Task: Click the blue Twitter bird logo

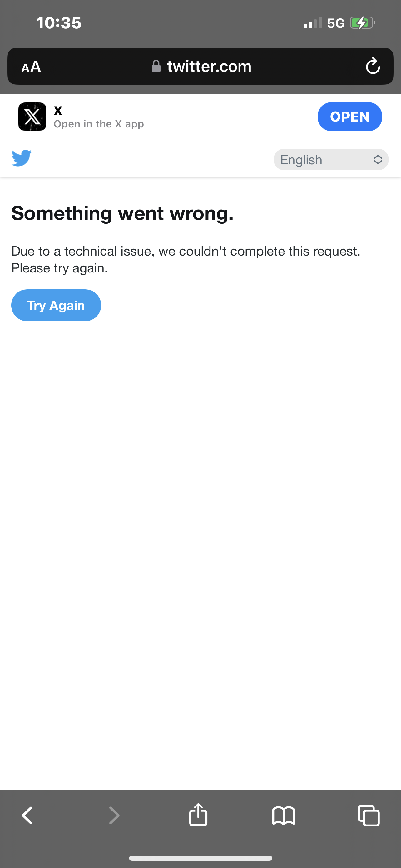Action: (22, 158)
